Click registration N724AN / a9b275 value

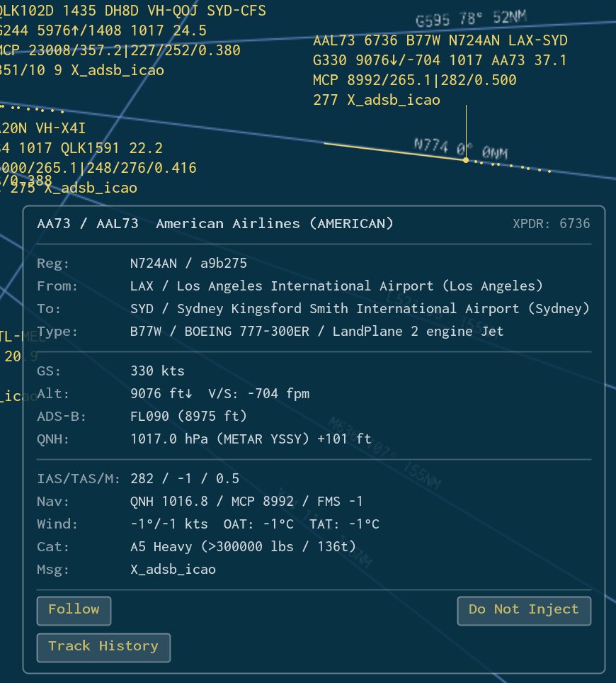coord(188,264)
